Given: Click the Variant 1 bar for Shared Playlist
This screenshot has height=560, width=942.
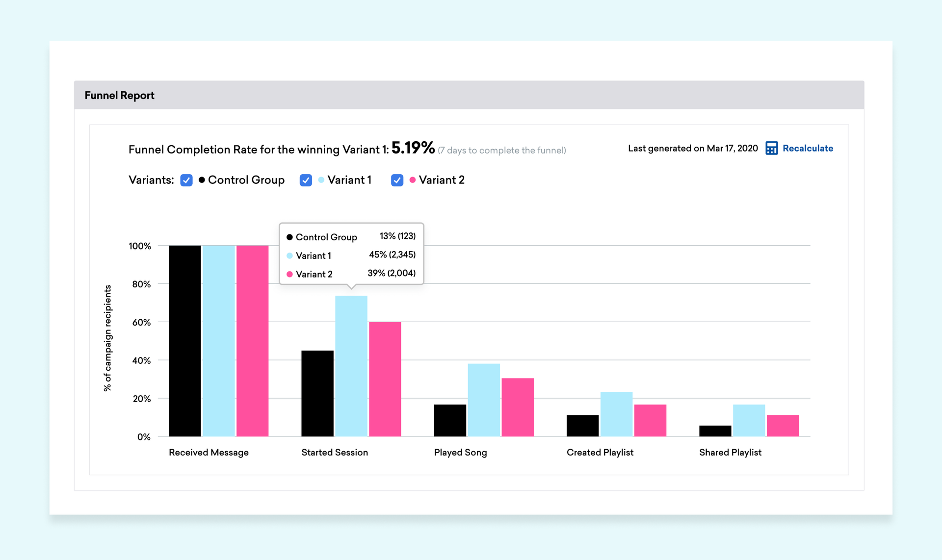Looking at the screenshot, I should click(x=749, y=420).
